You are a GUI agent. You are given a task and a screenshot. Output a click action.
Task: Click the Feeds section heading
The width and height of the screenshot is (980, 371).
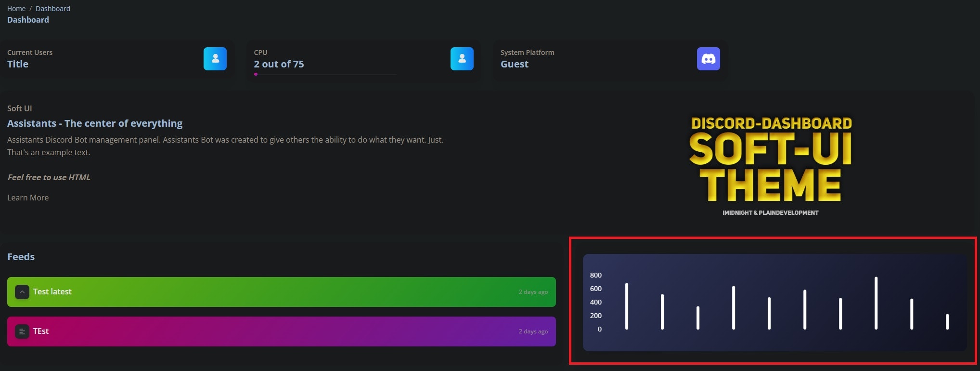pos(21,257)
